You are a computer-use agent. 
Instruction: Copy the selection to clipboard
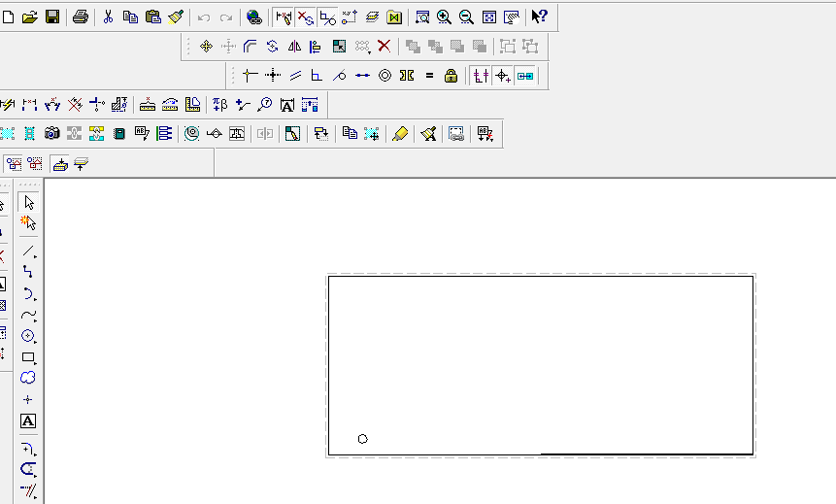point(130,17)
